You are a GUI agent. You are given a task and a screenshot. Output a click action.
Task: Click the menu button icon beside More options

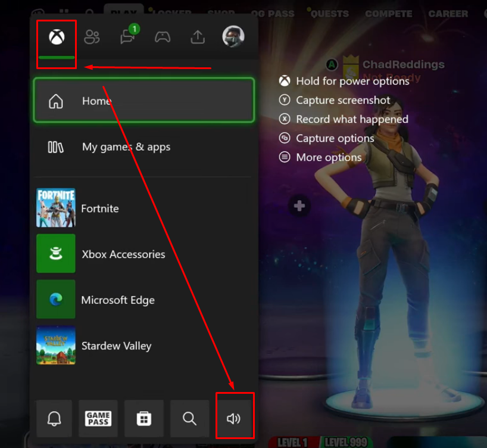click(285, 157)
